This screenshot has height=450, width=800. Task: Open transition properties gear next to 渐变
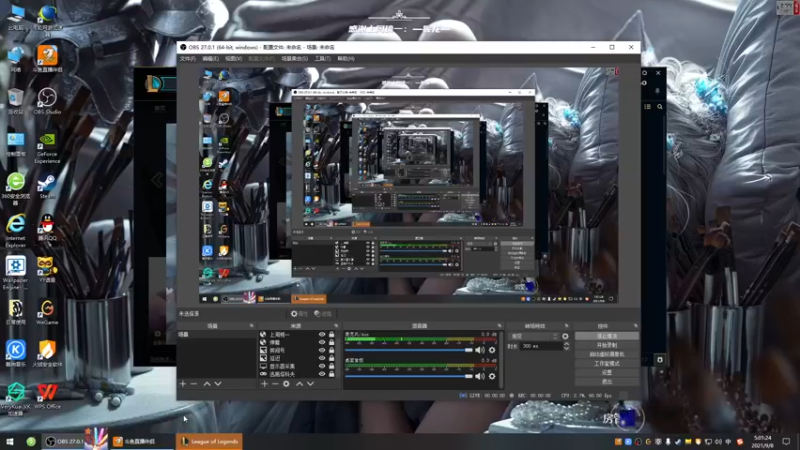[x=565, y=336]
